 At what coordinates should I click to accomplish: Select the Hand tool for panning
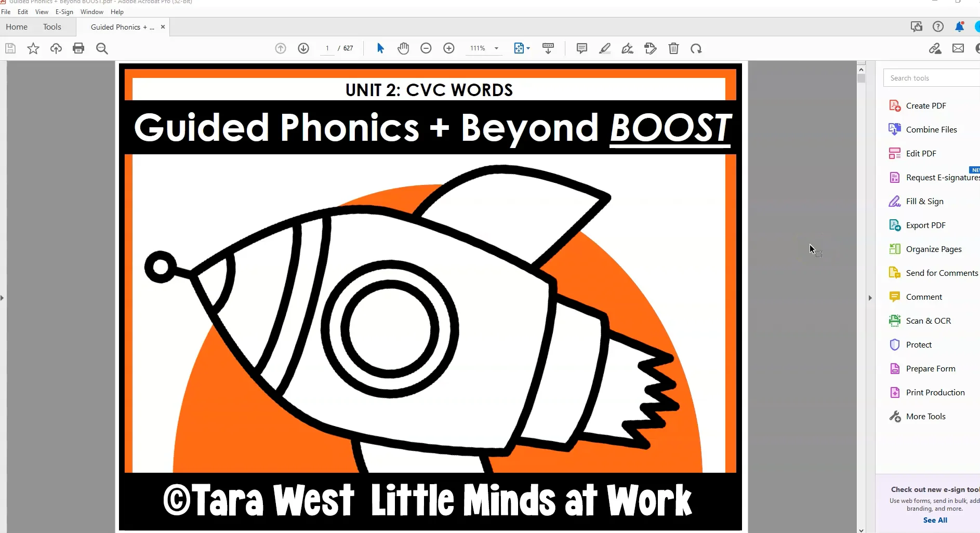(404, 48)
